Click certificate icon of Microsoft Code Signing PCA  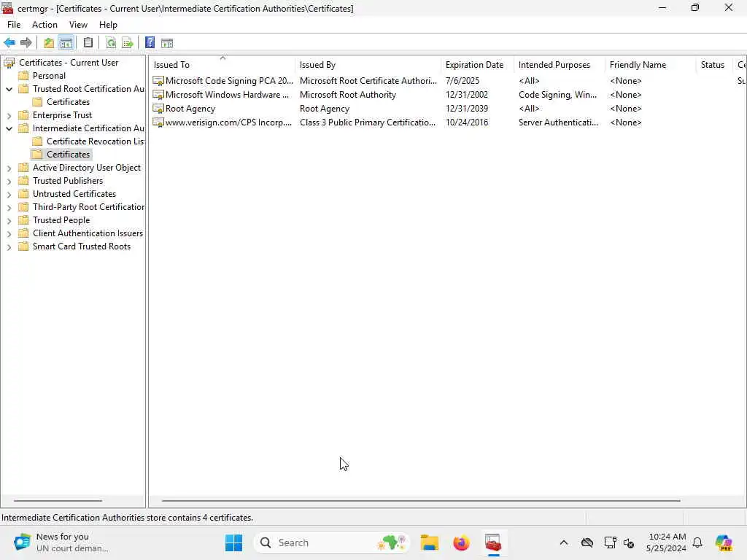(158, 81)
